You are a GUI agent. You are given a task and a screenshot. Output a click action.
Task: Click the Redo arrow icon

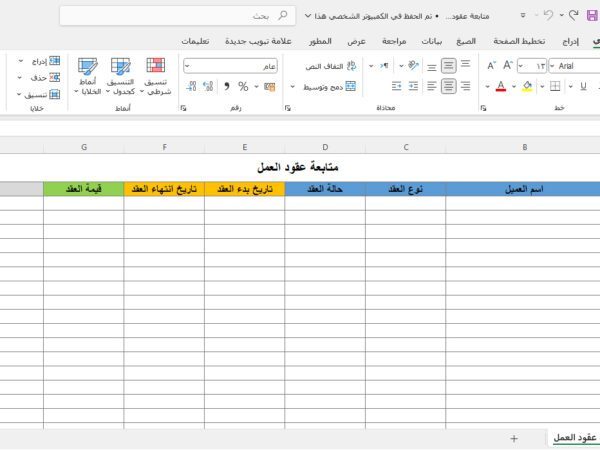[573, 15]
